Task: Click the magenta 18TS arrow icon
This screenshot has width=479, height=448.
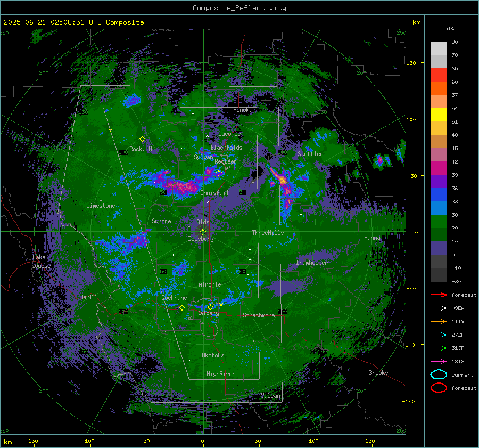Action: pos(439,362)
